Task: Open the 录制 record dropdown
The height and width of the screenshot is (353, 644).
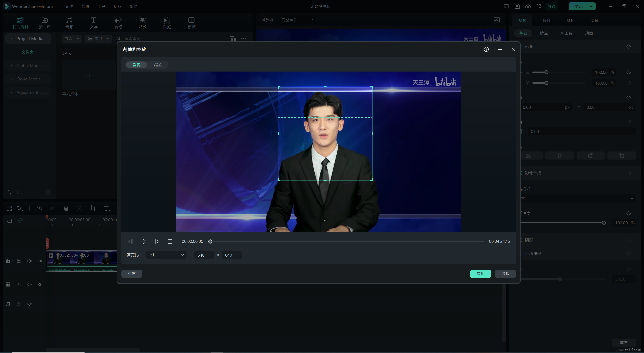Action: tap(98, 39)
